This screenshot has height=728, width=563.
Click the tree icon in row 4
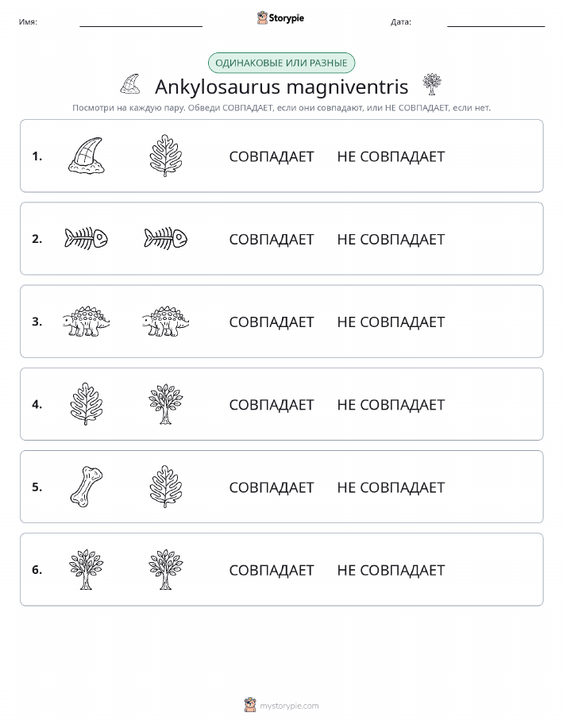166,404
